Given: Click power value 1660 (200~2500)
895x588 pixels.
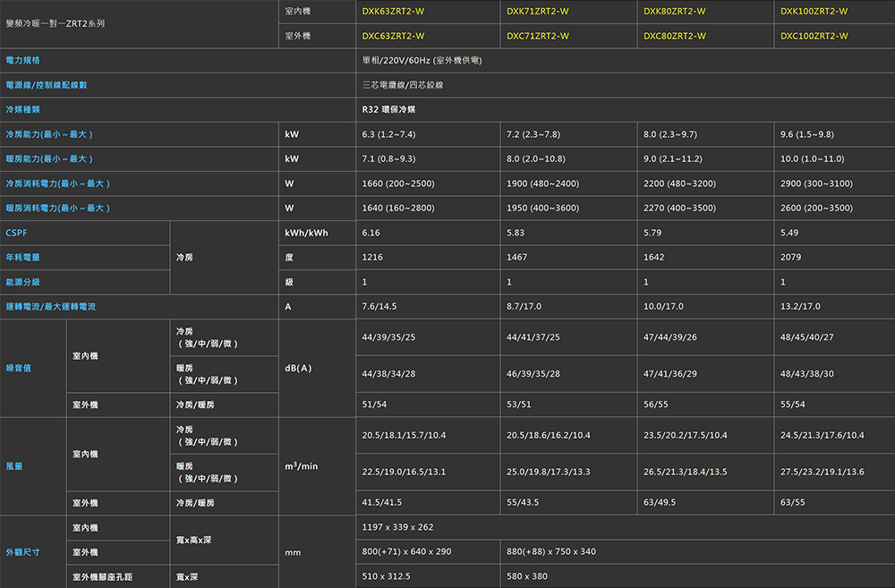Looking at the screenshot, I should [398, 183].
